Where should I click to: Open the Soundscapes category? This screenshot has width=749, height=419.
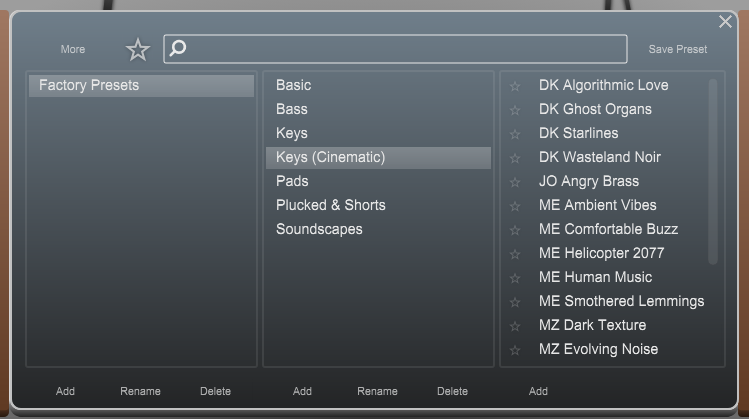(319, 229)
